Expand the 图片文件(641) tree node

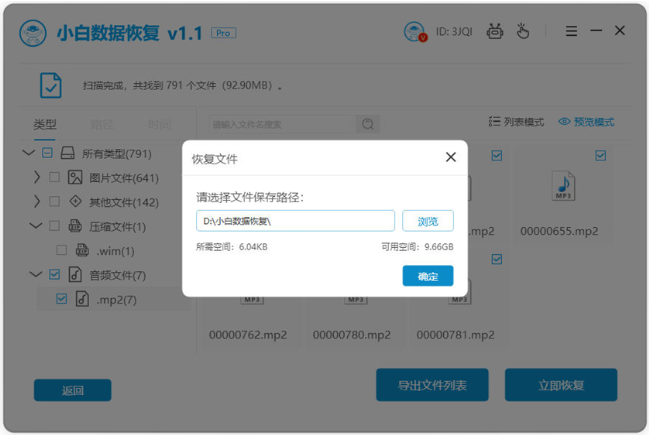coord(37,178)
